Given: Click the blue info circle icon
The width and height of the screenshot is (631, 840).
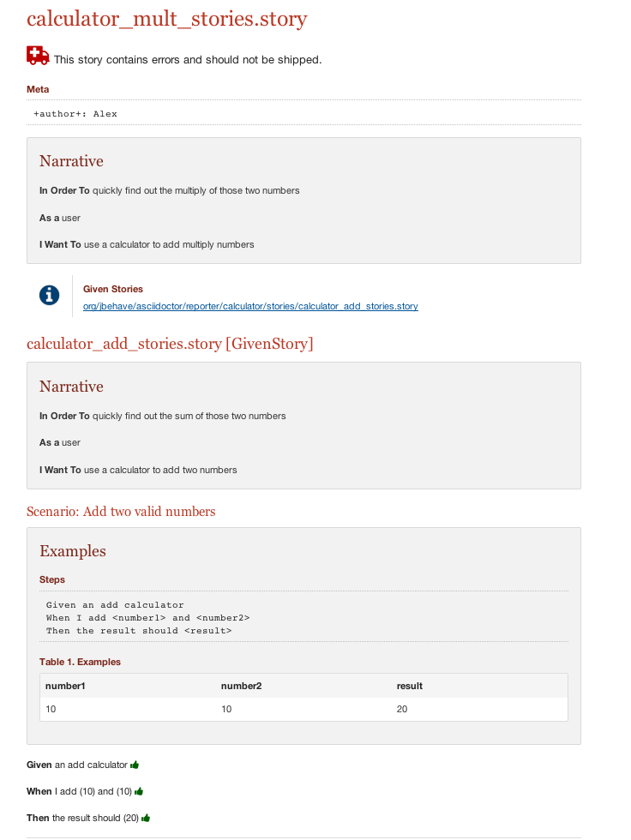Looking at the screenshot, I should [x=49, y=295].
